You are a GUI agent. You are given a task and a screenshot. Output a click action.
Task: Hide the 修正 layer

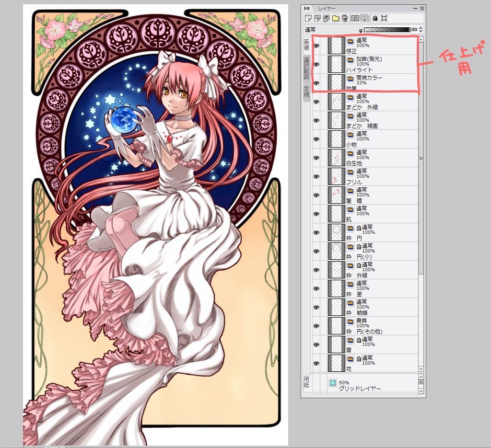(x=316, y=46)
